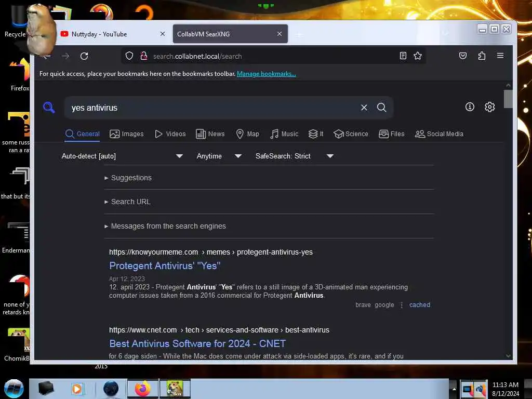Screen dimensions: 532x399
Task: Open the Firefox desktop shortcut
Action: tap(19, 75)
